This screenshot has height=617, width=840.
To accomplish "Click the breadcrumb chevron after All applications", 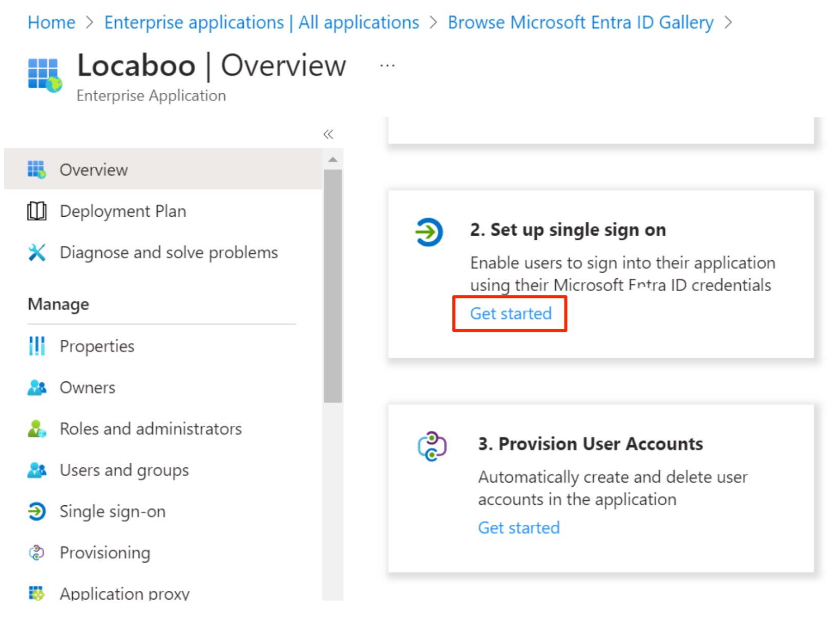I will [x=433, y=23].
